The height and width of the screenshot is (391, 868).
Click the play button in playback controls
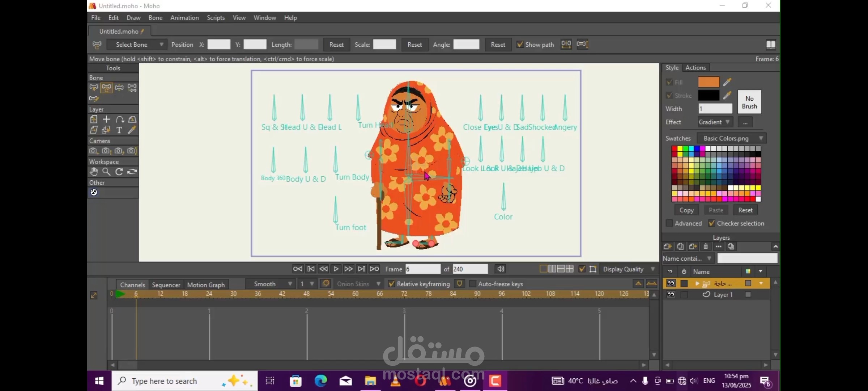tap(336, 269)
